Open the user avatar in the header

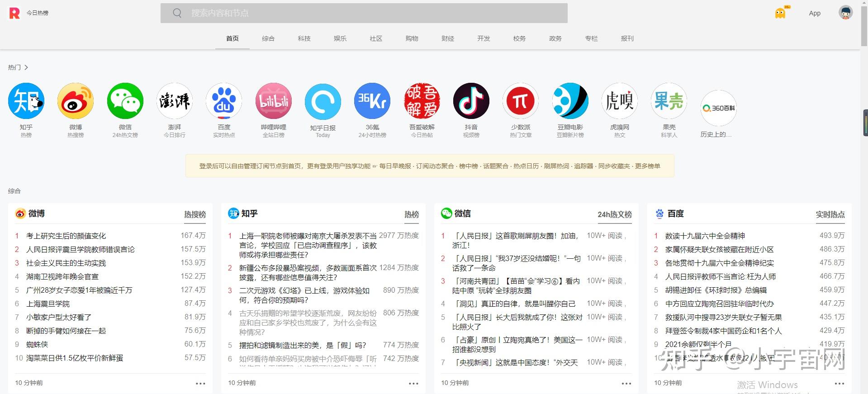tap(846, 13)
